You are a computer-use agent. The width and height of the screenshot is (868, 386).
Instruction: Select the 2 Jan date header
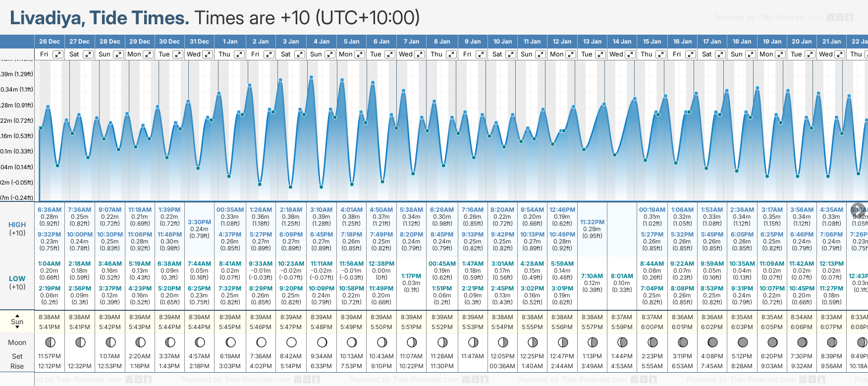tap(261, 42)
